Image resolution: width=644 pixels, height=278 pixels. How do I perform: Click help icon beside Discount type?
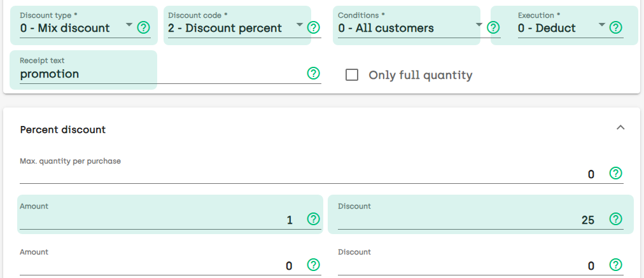[144, 27]
